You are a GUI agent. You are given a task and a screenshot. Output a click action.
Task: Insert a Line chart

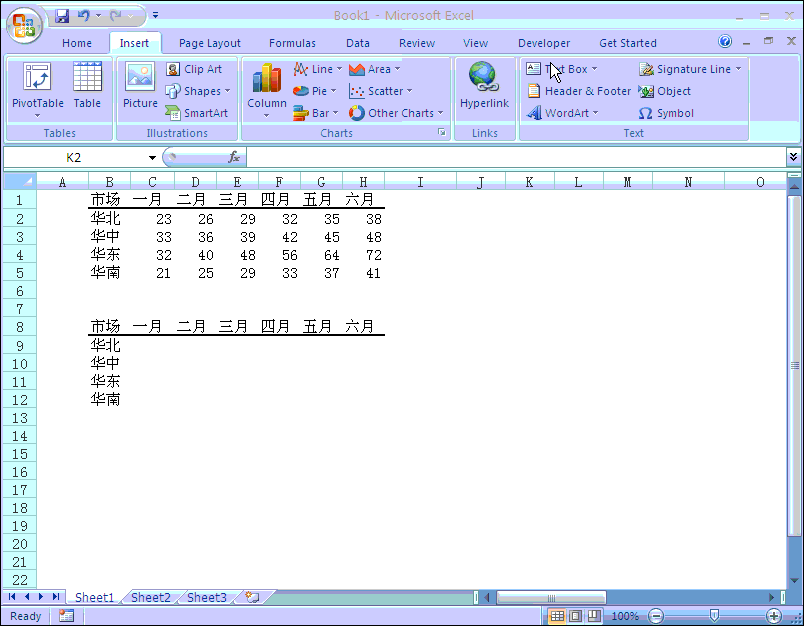317,69
